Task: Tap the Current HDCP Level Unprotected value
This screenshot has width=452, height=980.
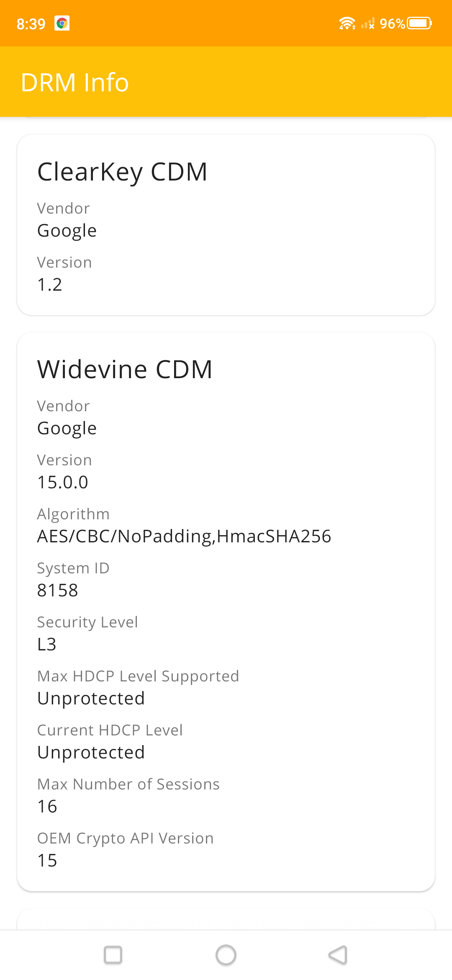Action: [91, 753]
